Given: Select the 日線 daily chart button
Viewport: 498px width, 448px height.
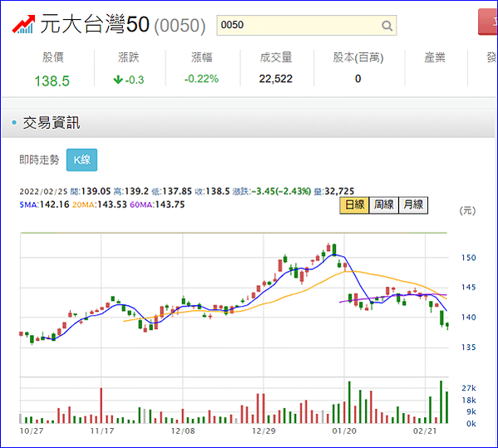Looking at the screenshot, I should 354,204.
